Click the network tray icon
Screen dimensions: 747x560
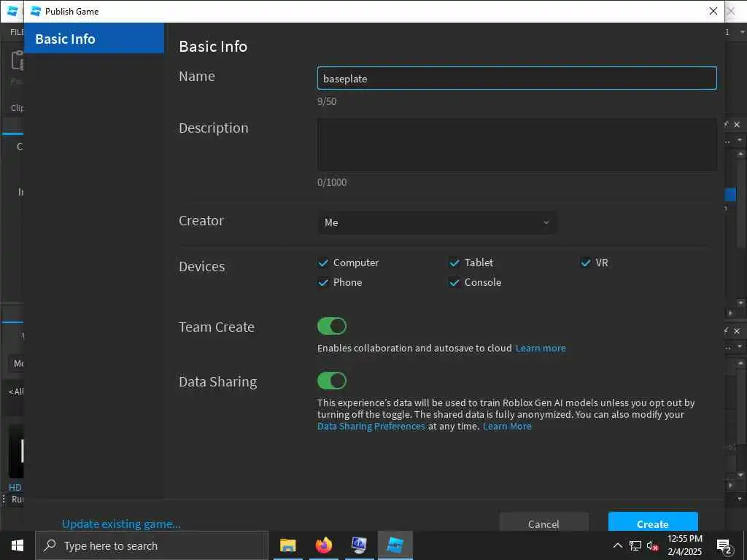635,546
